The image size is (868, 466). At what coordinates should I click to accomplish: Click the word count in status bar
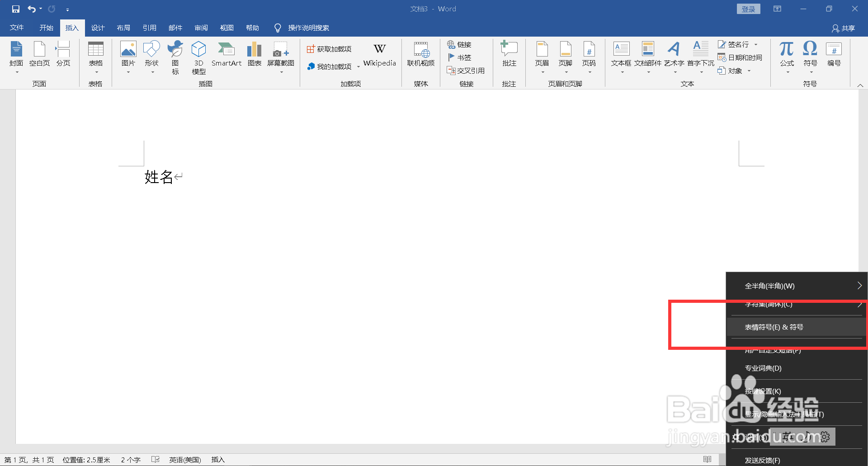[x=131, y=460]
